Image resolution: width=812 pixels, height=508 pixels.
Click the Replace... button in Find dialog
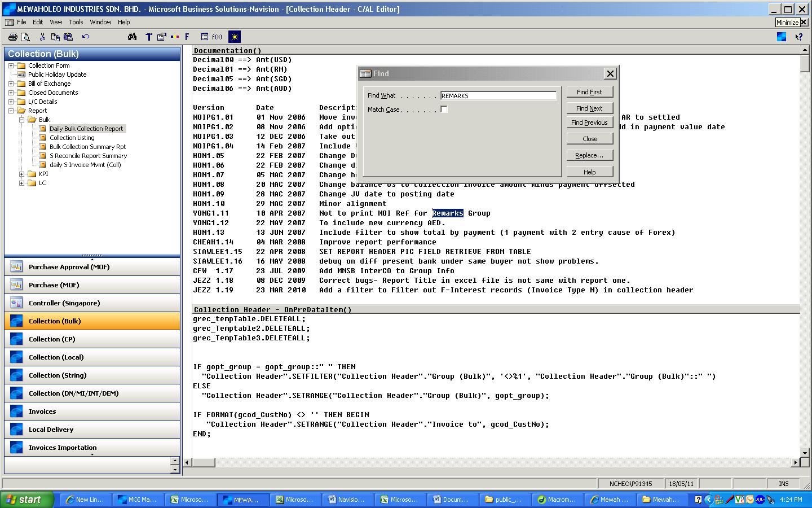[x=589, y=155]
